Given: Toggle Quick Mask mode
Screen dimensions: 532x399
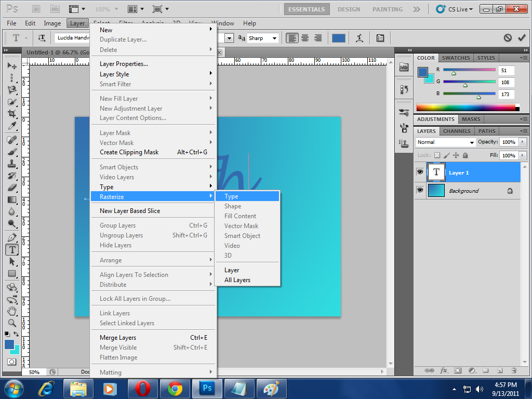Looking at the screenshot, I should [x=12, y=362].
